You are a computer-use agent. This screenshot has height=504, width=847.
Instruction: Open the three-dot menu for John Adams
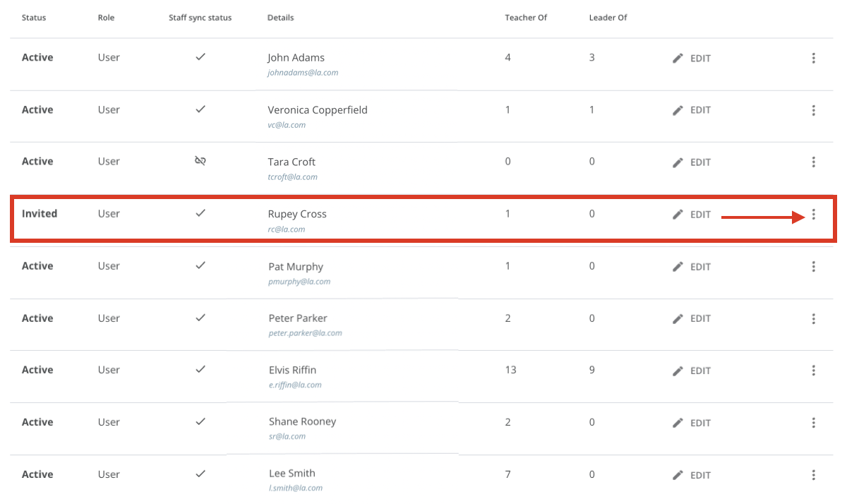(x=814, y=58)
